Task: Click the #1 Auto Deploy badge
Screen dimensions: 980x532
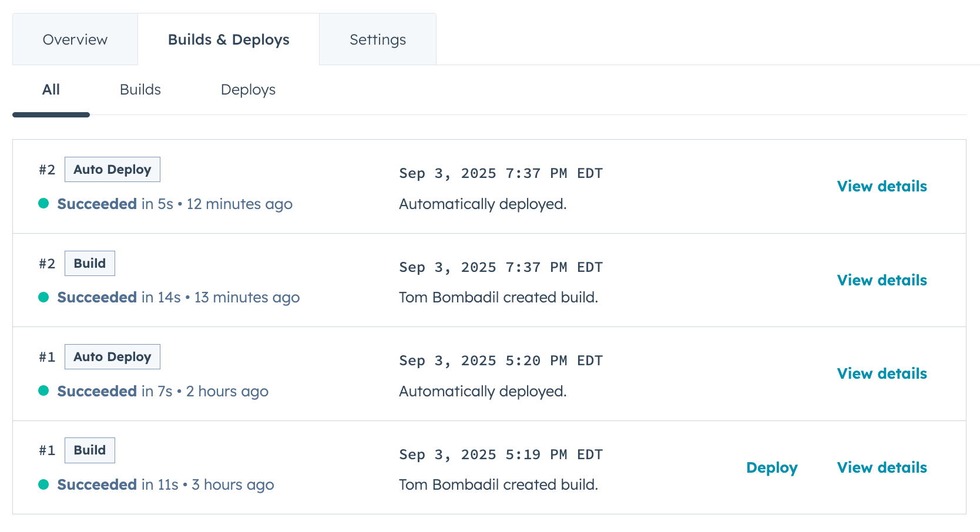Action: pos(112,357)
